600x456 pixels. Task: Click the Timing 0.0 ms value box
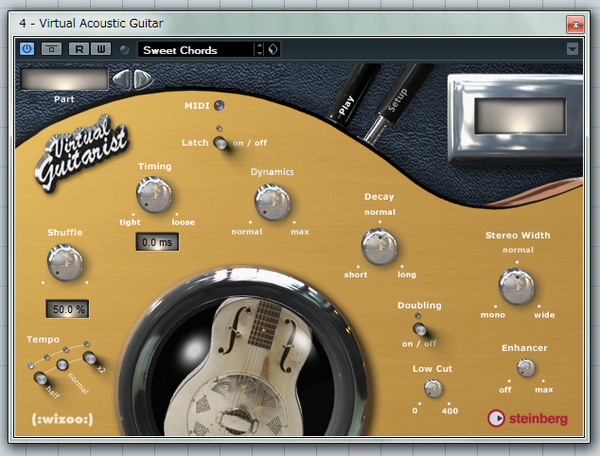(x=157, y=242)
